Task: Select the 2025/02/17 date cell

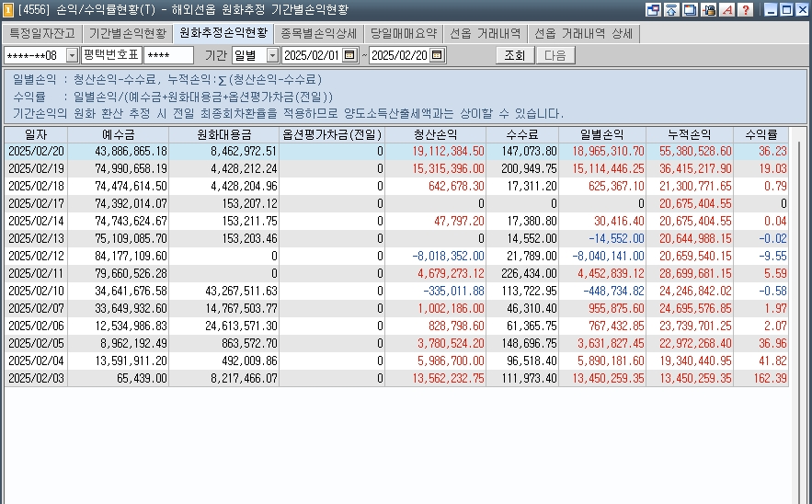Action: click(x=36, y=203)
